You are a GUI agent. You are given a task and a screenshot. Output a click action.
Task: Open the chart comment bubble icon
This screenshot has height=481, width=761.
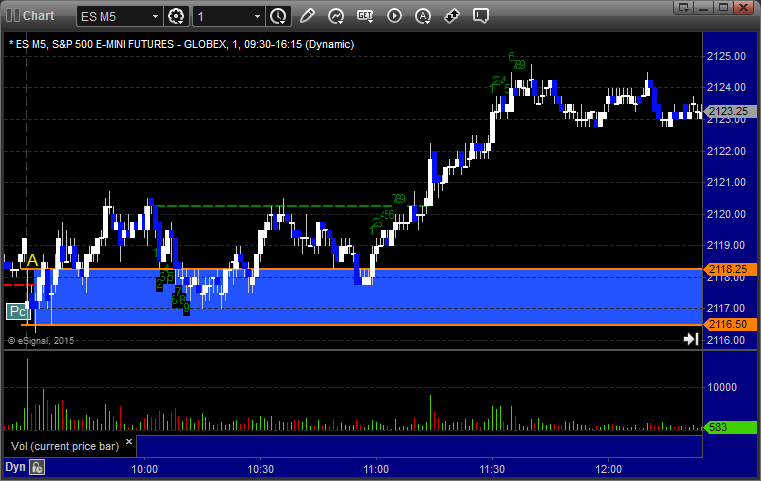click(x=480, y=16)
